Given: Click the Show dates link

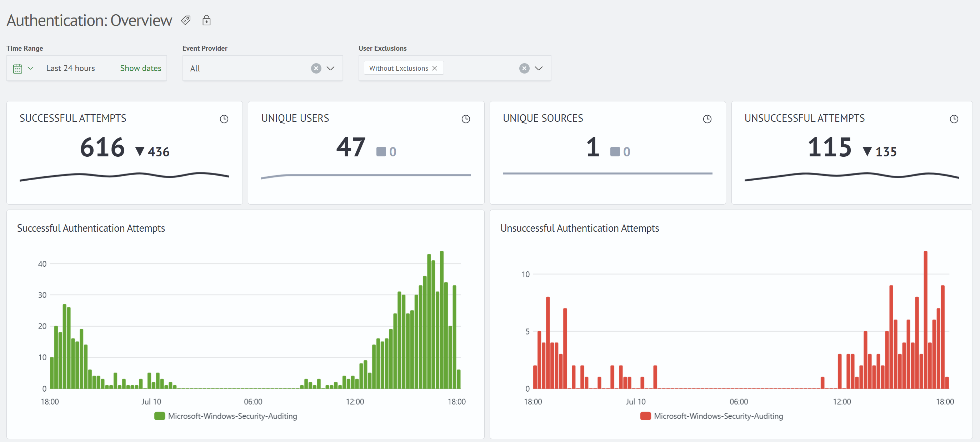Looking at the screenshot, I should (x=141, y=68).
